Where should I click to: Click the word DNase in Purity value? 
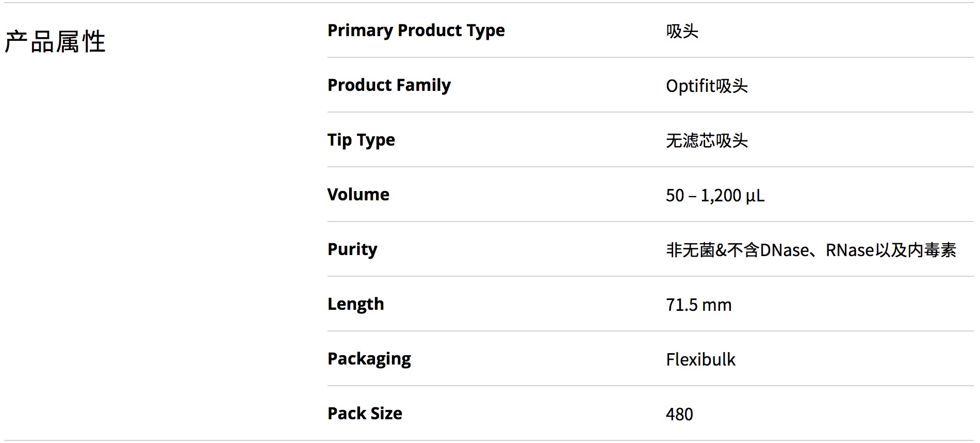pos(785,250)
